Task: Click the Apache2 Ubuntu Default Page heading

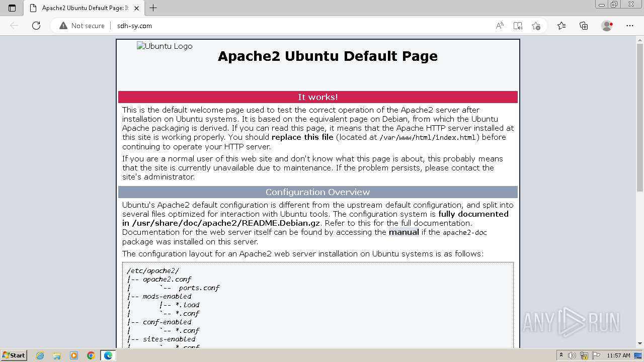Action: click(x=328, y=56)
